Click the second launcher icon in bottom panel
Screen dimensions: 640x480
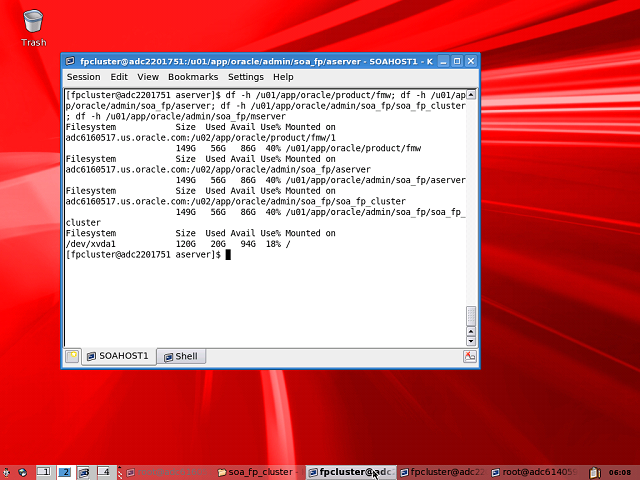click(x=22, y=472)
